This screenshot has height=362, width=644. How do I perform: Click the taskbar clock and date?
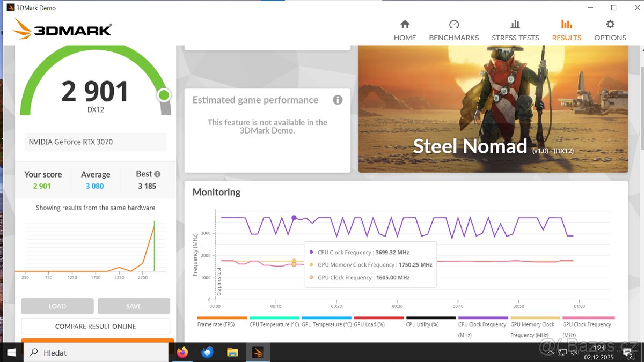(x=599, y=352)
